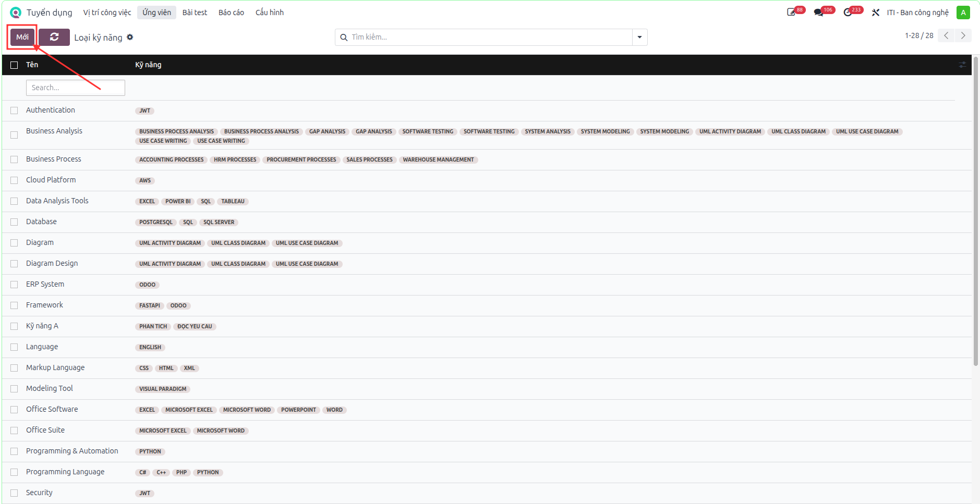The width and height of the screenshot is (980, 504).
Task: Click the debug tools wrench icon
Action: click(876, 13)
